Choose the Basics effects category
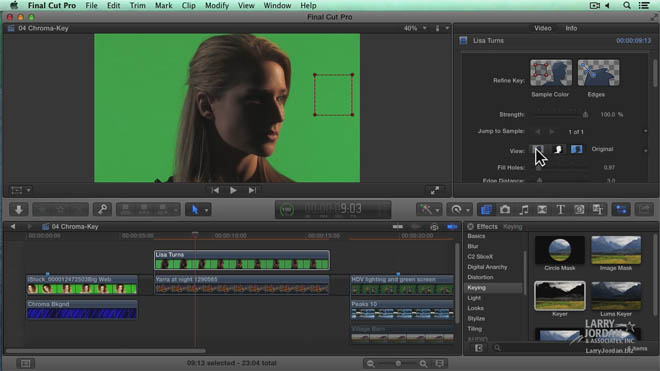The image size is (660, 371). [x=476, y=236]
